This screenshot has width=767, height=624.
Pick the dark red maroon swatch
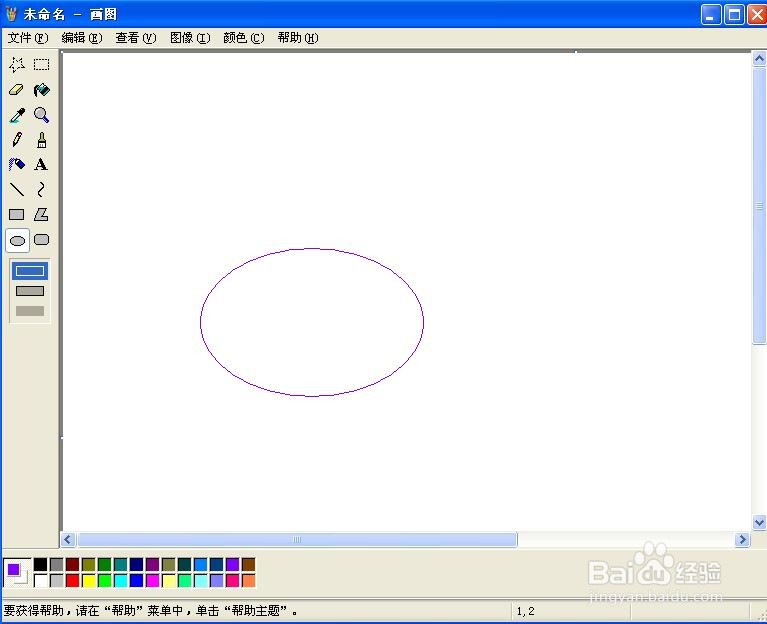click(72, 564)
